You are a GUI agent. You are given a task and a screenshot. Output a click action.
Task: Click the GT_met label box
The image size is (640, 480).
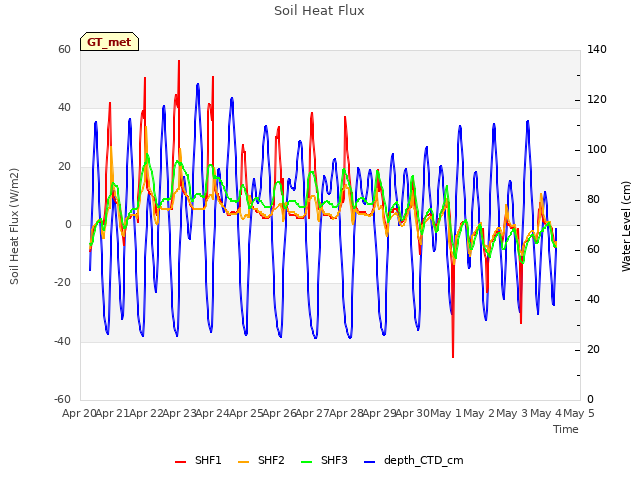(x=109, y=42)
